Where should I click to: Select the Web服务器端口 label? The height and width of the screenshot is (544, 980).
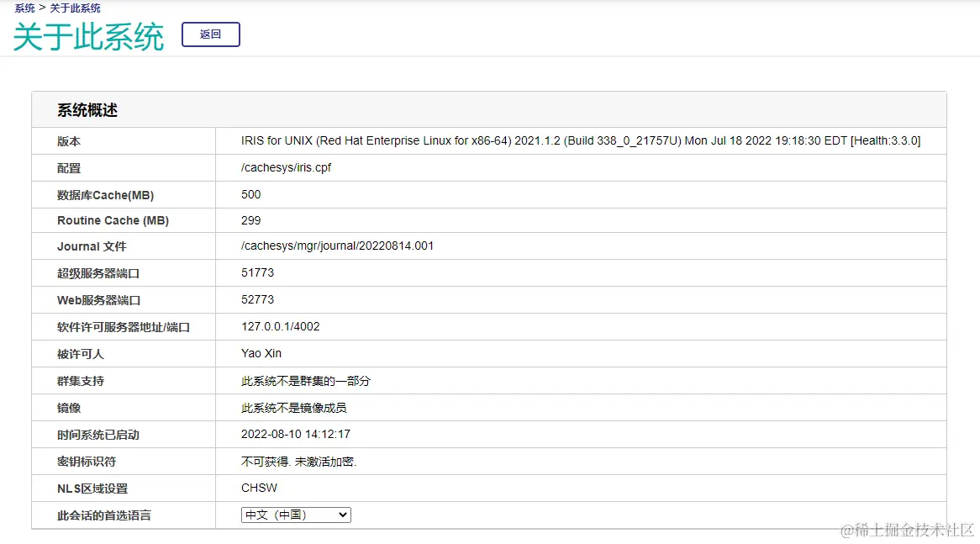[98, 300]
